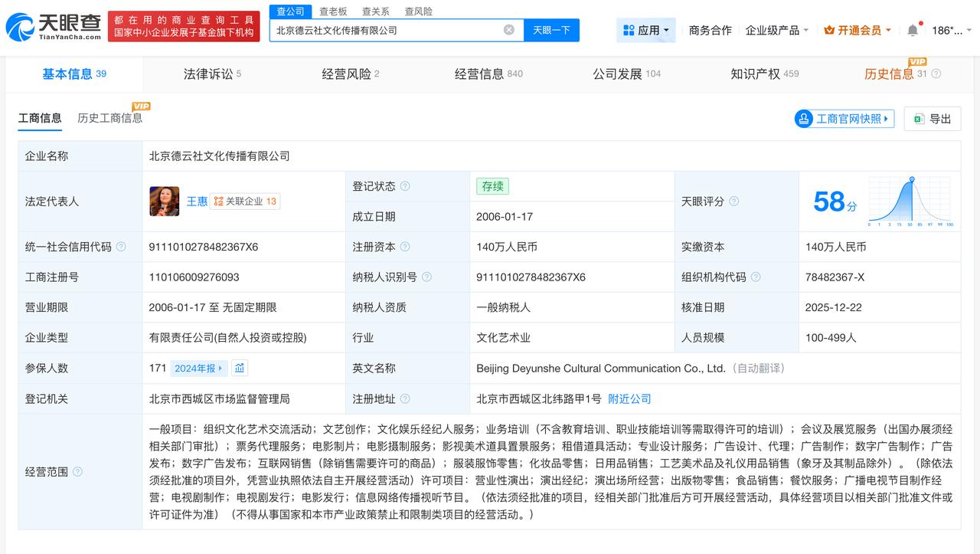The height and width of the screenshot is (554, 980).
Task: Click the help icon beside 登记状态
Action: (405, 186)
